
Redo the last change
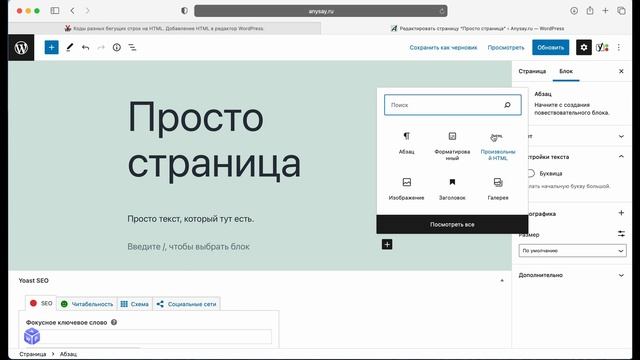pyautogui.click(x=101, y=48)
